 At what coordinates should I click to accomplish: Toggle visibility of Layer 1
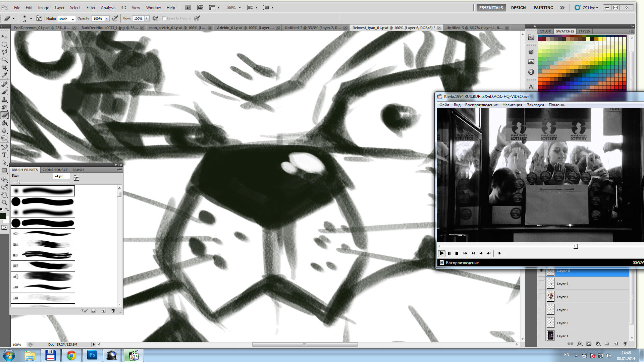[x=541, y=336]
